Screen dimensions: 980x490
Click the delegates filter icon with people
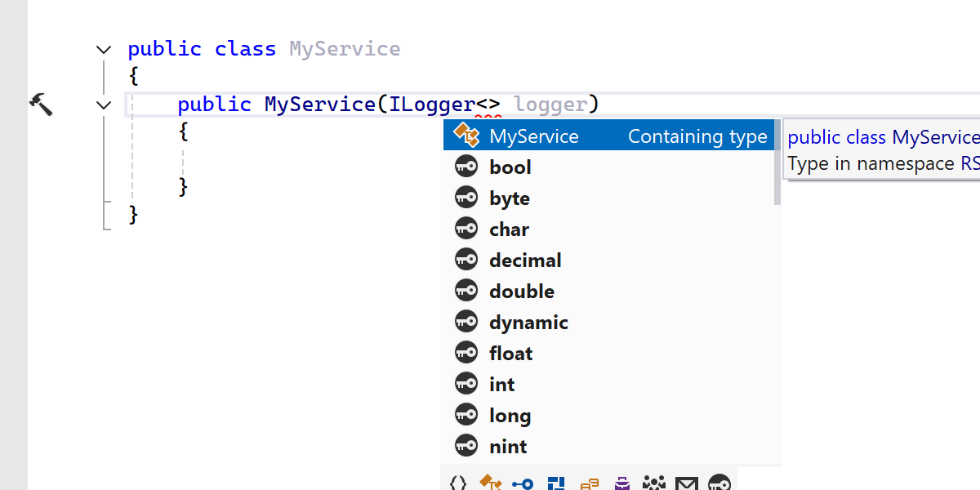654,483
